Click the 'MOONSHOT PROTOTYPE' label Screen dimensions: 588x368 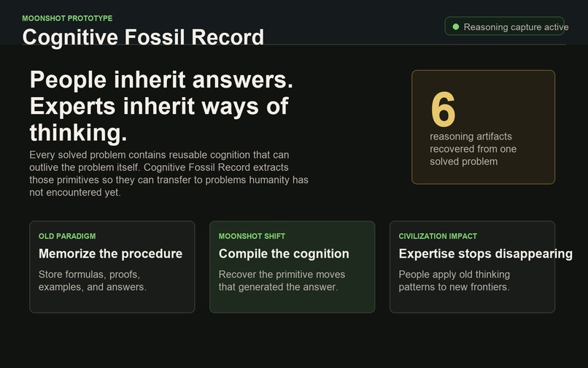point(67,18)
